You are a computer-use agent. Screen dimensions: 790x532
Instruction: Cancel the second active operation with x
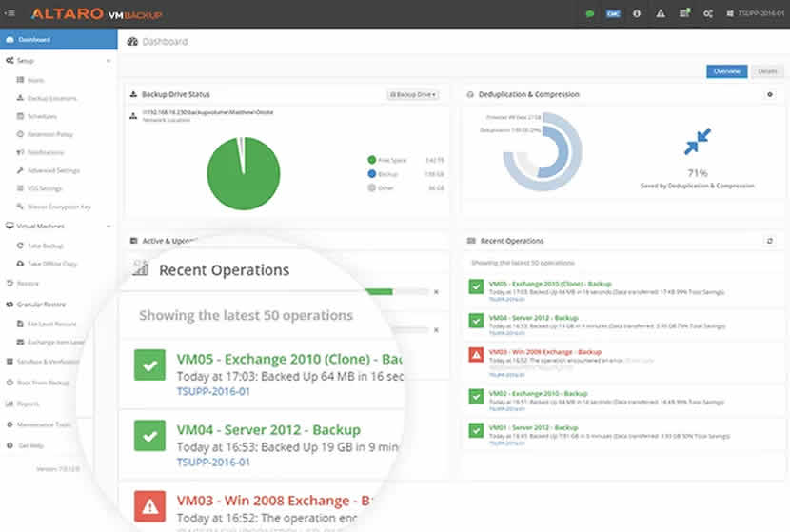(436, 330)
